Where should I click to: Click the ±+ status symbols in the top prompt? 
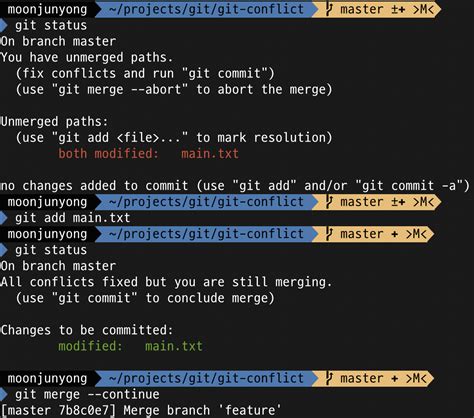point(398,9)
